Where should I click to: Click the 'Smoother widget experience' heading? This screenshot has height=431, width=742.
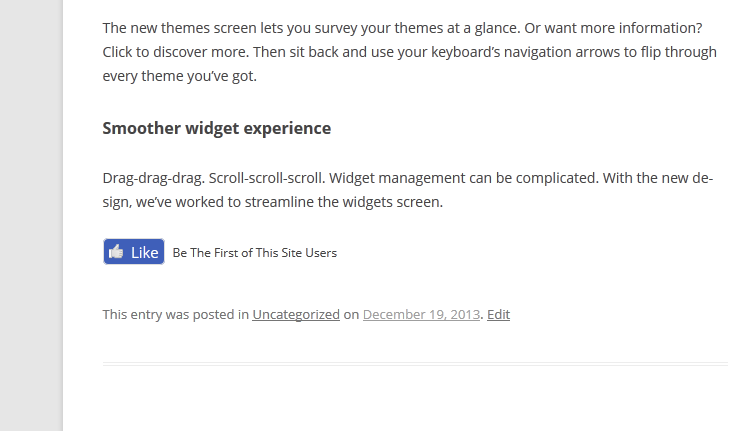[x=217, y=128]
